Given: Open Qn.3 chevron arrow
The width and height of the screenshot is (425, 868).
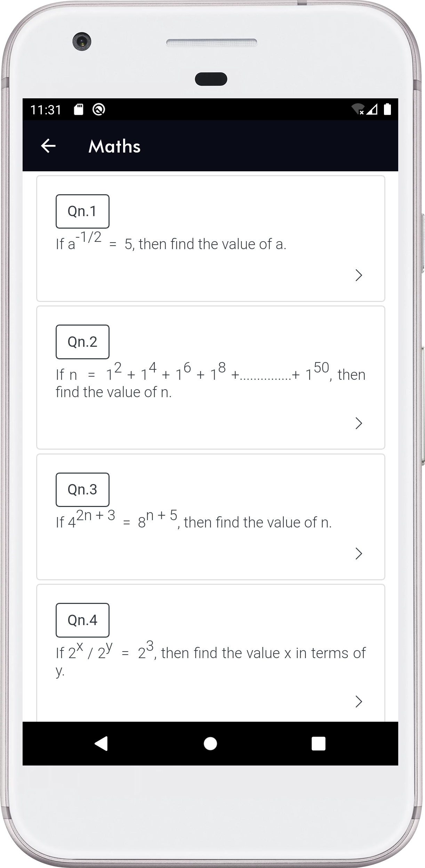Looking at the screenshot, I should [359, 554].
